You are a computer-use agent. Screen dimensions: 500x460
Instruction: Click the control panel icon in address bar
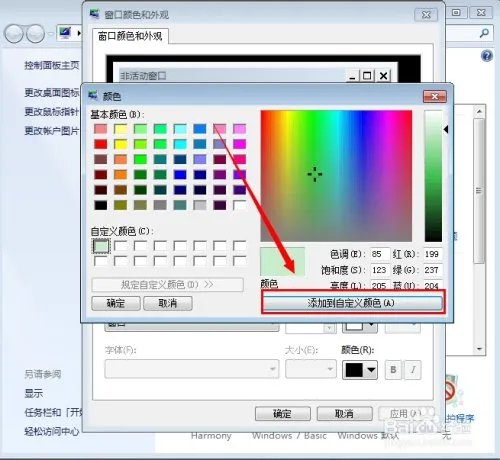coord(65,33)
